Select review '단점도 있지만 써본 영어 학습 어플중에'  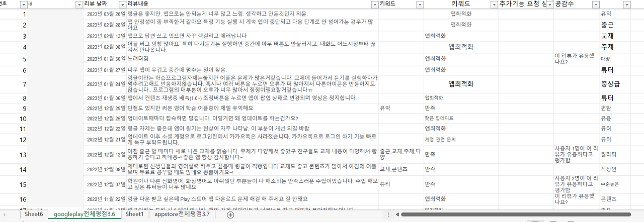(x=253, y=108)
